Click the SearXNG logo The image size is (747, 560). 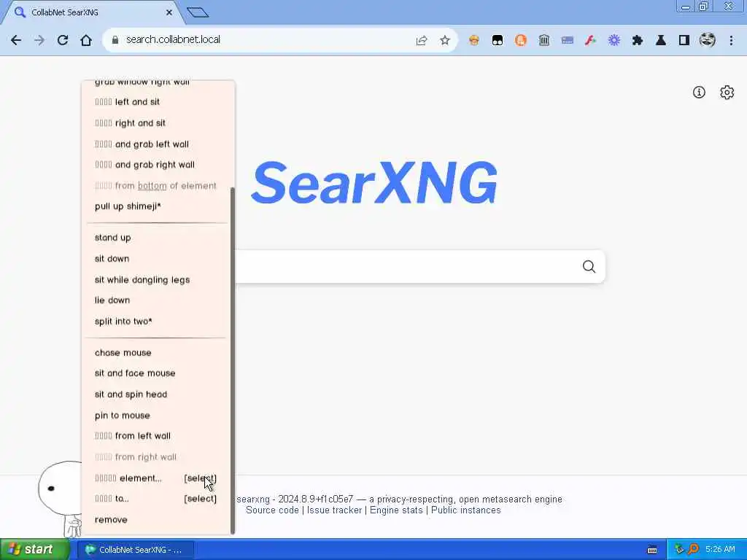pyautogui.click(x=374, y=182)
